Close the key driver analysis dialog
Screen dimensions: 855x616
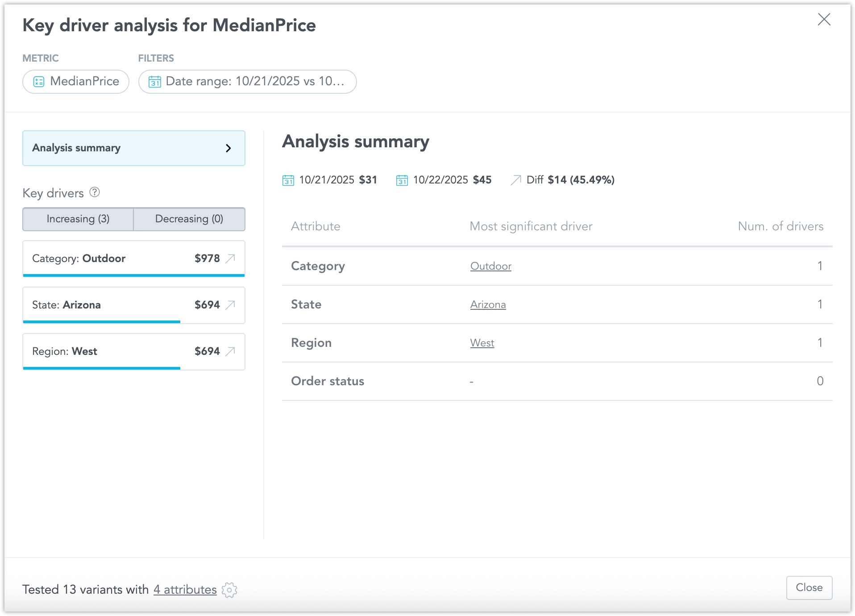(824, 19)
